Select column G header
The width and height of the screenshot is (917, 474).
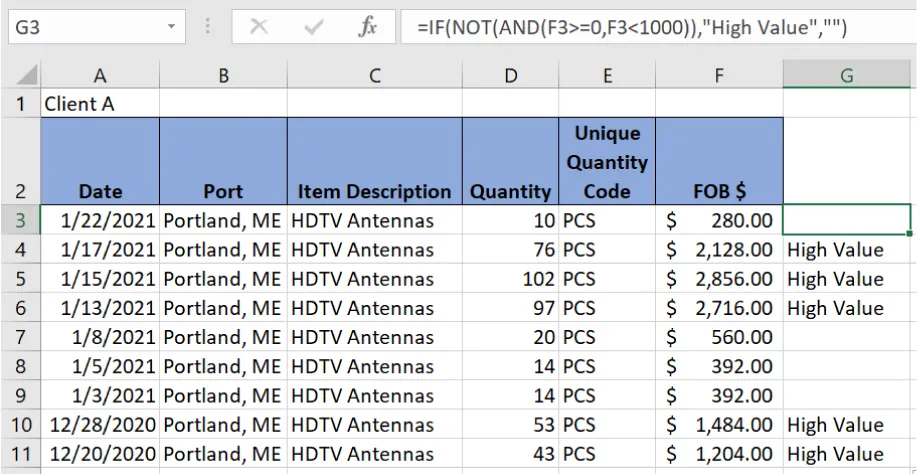coord(846,76)
